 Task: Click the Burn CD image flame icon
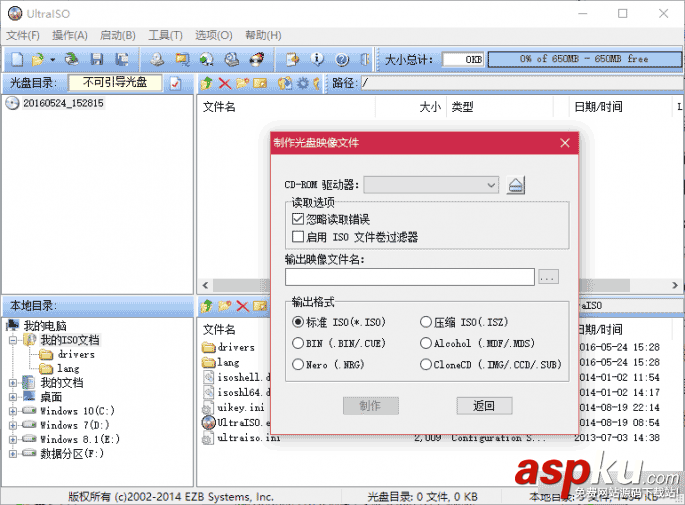point(257,59)
